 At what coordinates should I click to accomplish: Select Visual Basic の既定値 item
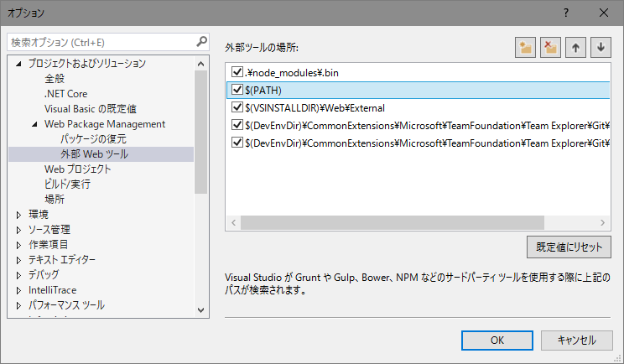point(91,109)
